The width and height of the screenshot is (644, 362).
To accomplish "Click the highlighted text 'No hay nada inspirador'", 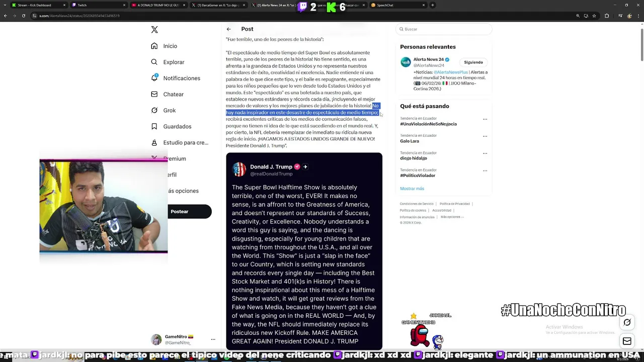I will (x=302, y=109).
